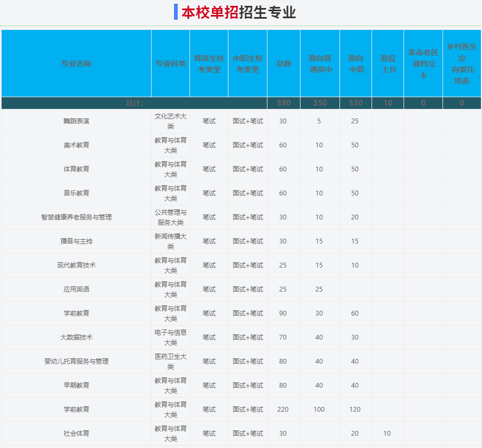Select the 学前教育 row with total 220

tap(76, 409)
